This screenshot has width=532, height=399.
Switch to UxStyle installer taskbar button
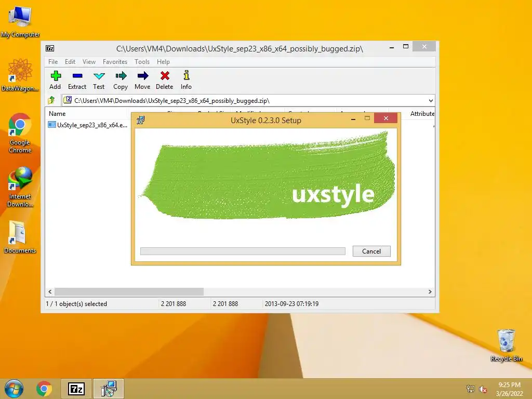pyautogui.click(x=109, y=389)
